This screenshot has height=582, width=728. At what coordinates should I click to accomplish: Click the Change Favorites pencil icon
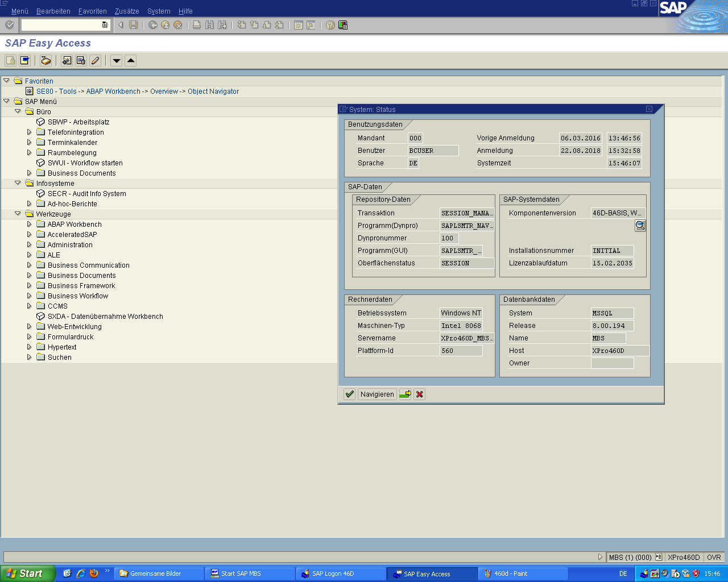[x=95, y=60]
